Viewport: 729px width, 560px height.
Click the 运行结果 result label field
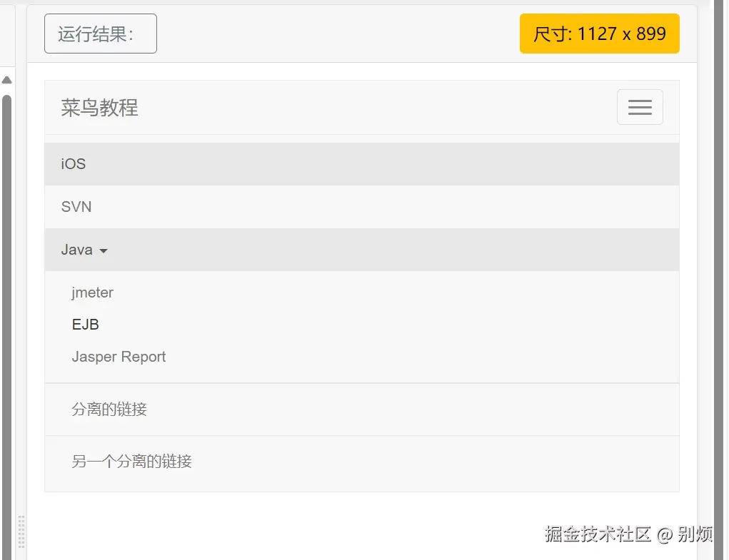click(100, 33)
